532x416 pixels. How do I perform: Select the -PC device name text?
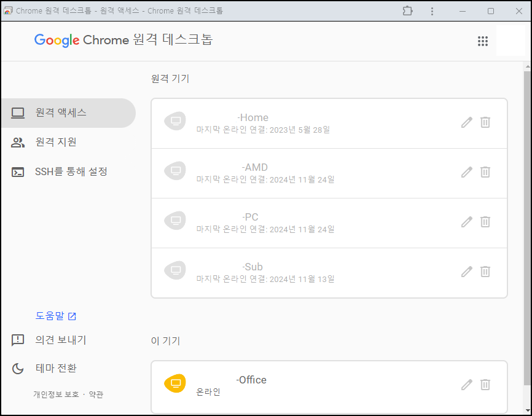coord(250,217)
